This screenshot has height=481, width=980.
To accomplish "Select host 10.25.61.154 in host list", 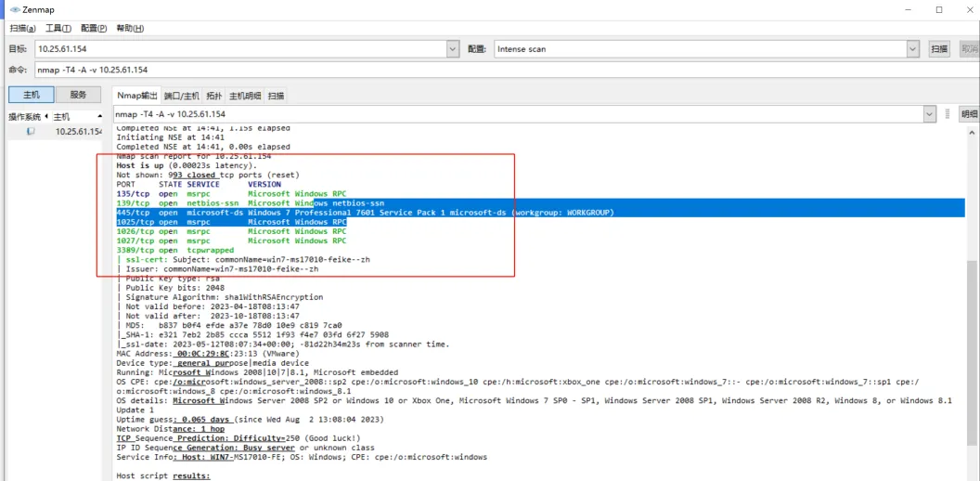I will coord(79,131).
